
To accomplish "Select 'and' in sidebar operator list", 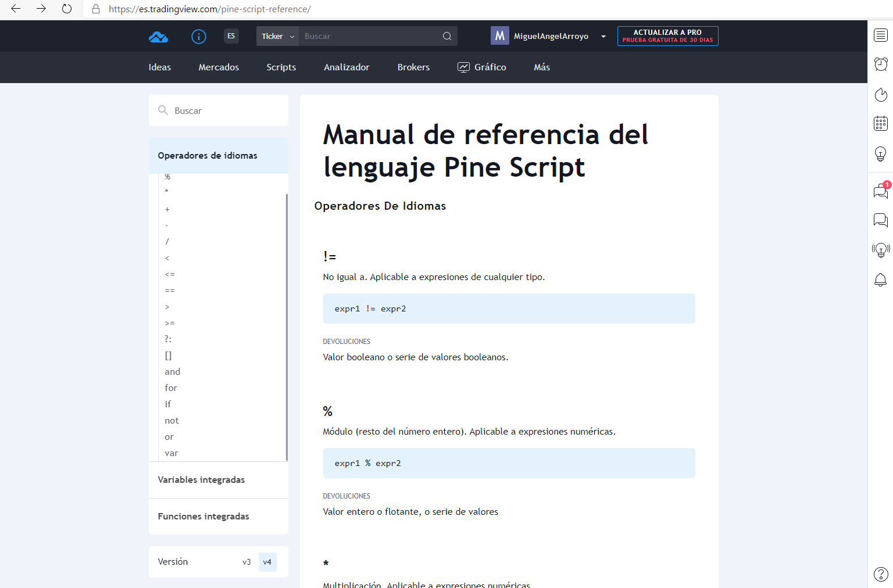I will tap(173, 372).
